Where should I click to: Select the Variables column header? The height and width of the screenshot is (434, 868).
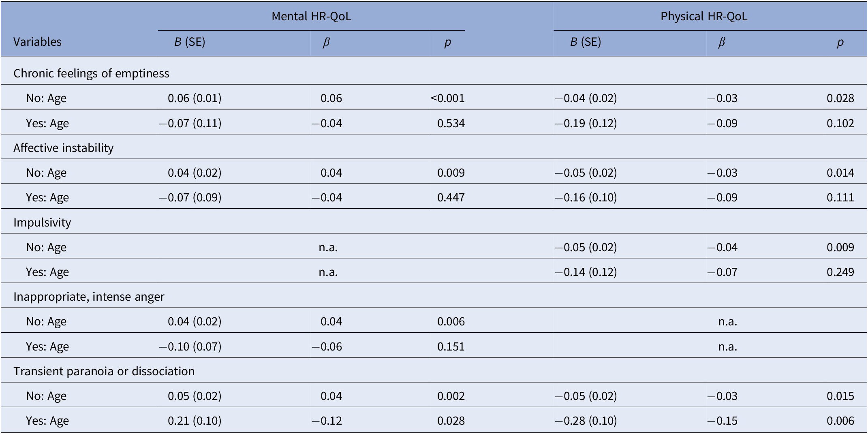[37, 42]
